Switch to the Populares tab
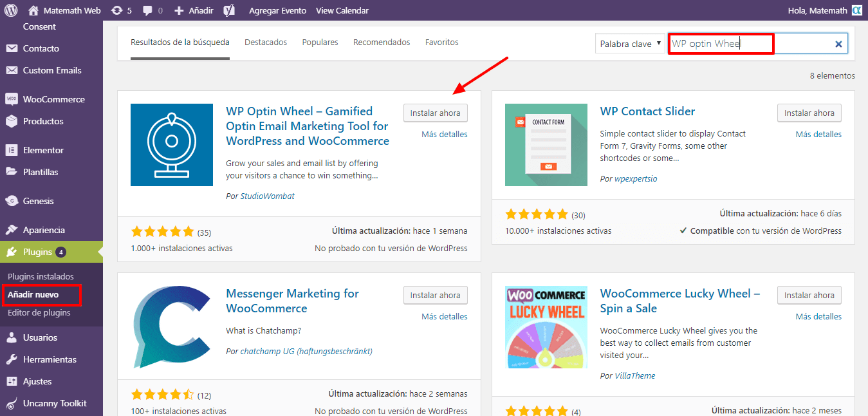This screenshot has width=868, height=416. pyautogui.click(x=320, y=43)
